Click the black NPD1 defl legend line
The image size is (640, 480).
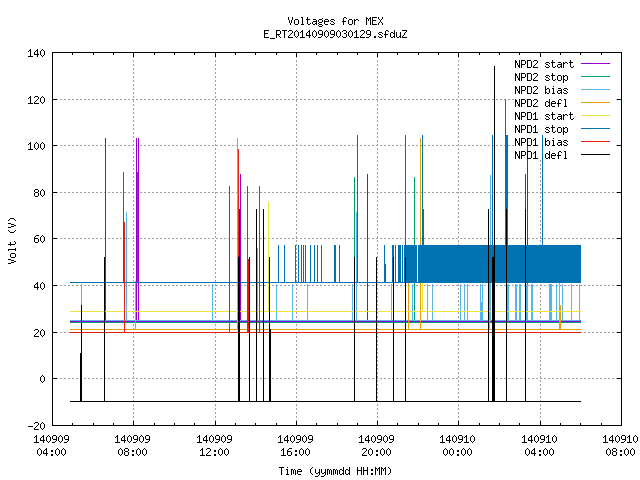tap(595, 155)
